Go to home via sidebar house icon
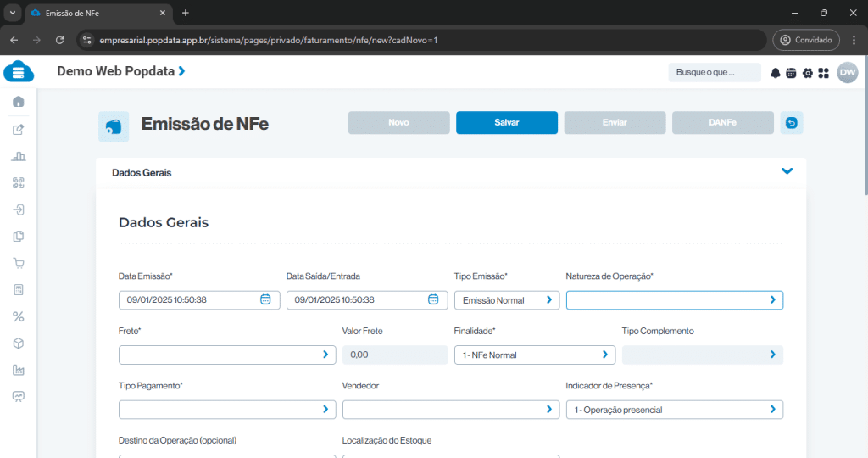The image size is (868, 458). [19, 102]
